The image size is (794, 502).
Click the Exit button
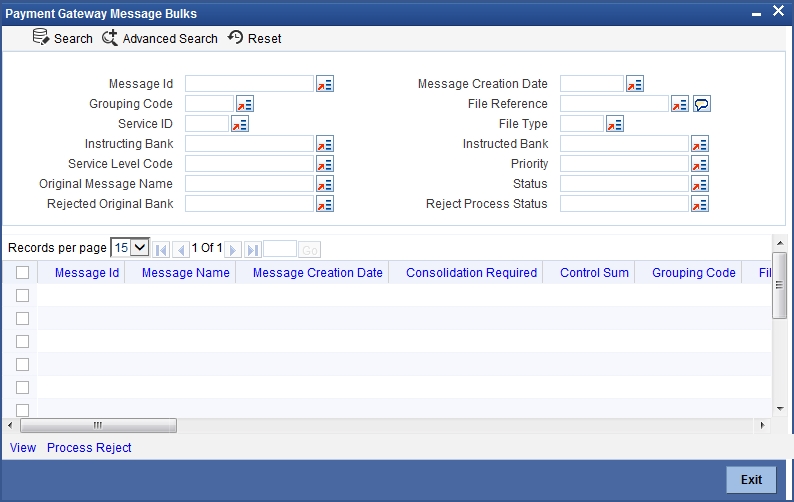[751, 480]
